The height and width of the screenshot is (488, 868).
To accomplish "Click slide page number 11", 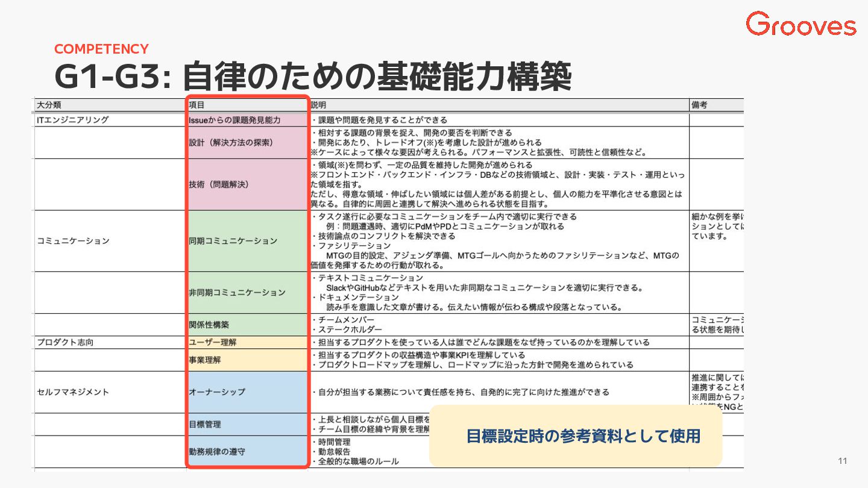I will pyautogui.click(x=843, y=461).
